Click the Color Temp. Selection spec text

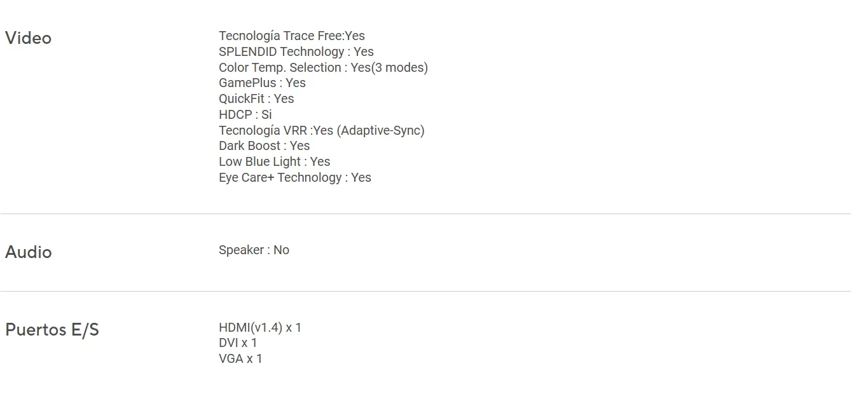[323, 67]
